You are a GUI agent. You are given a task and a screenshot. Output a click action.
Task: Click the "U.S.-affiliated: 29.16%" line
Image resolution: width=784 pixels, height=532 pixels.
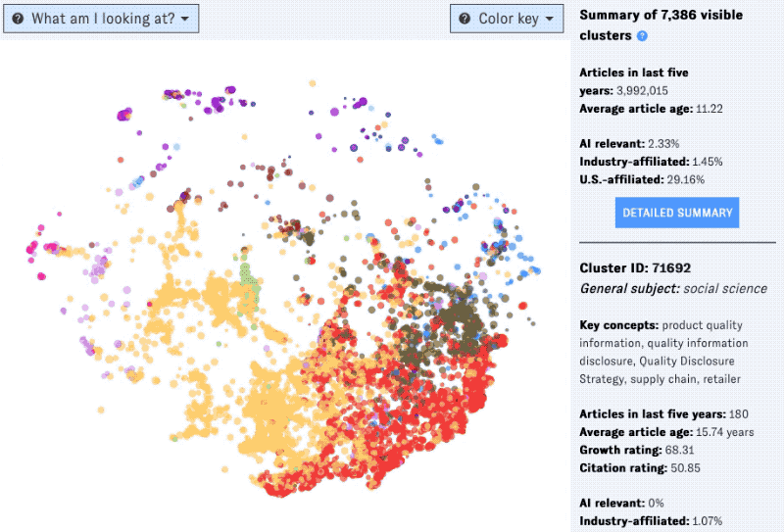coord(642,179)
